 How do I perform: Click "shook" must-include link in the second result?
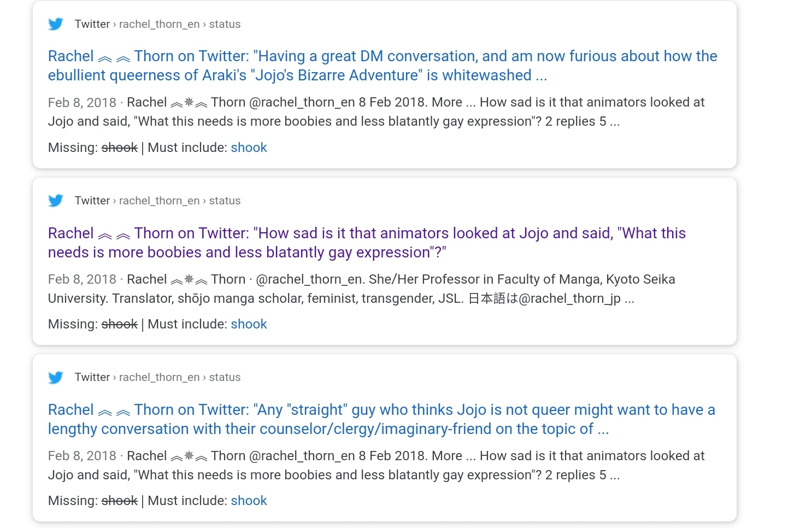[249, 324]
